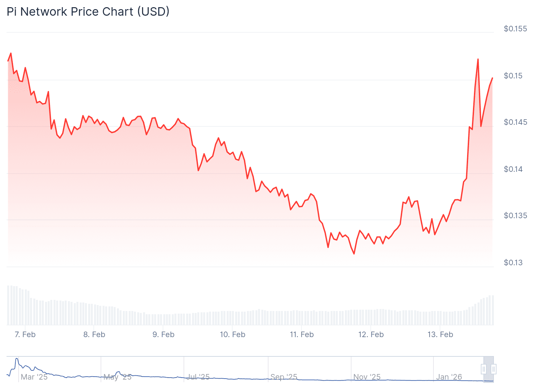Click the early spike in navigator mini chart

pos(16,359)
